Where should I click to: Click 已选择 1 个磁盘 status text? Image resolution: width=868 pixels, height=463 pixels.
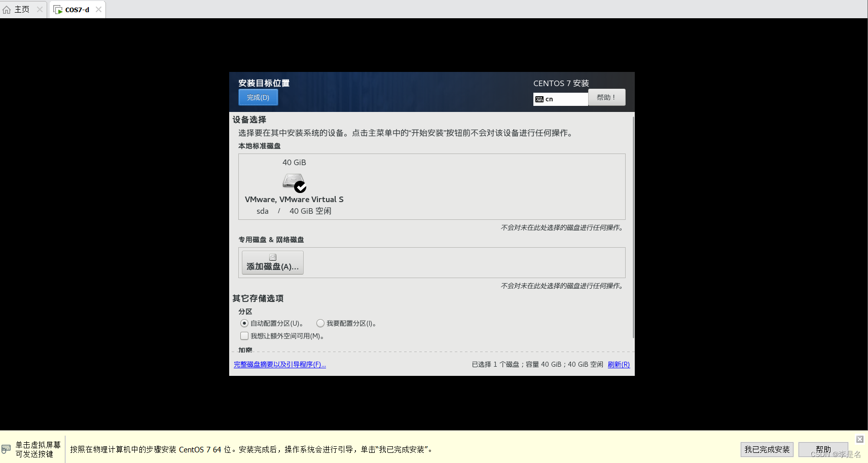[x=537, y=364]
